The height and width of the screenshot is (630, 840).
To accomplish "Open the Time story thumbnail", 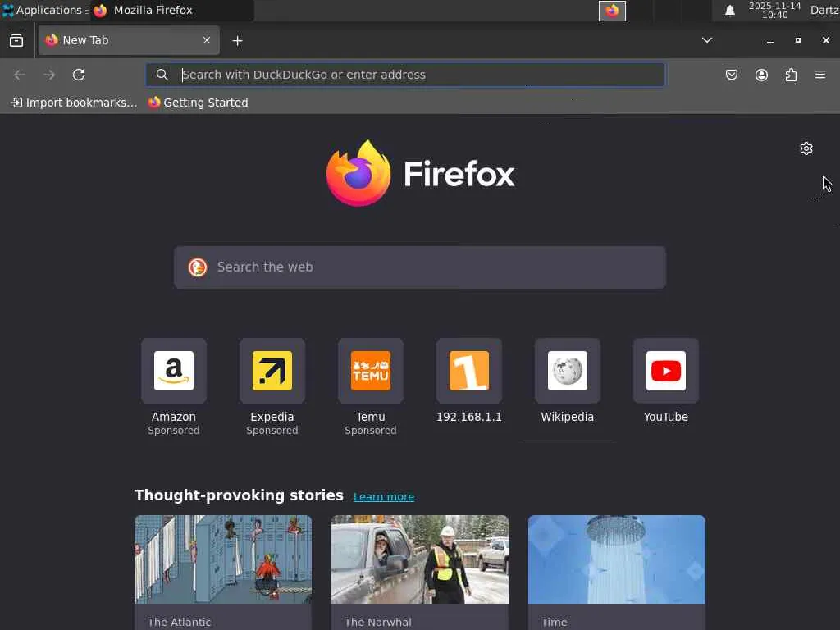I will (617, 559).
